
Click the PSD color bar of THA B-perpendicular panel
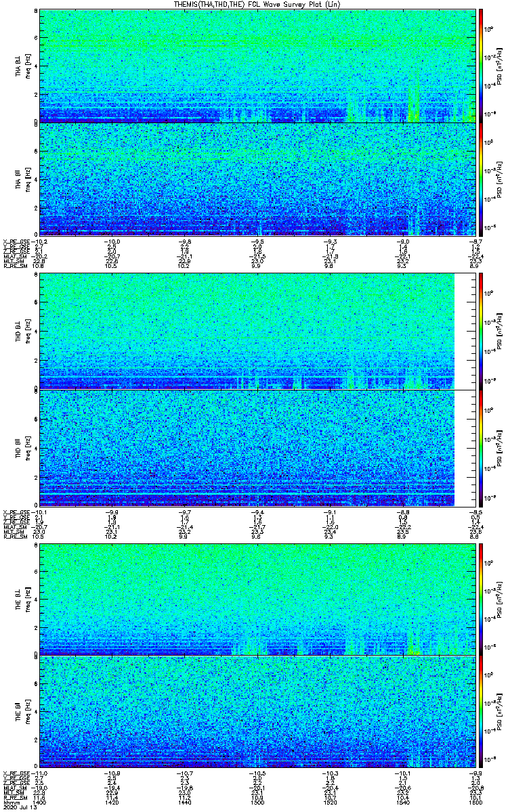[482, 66]
